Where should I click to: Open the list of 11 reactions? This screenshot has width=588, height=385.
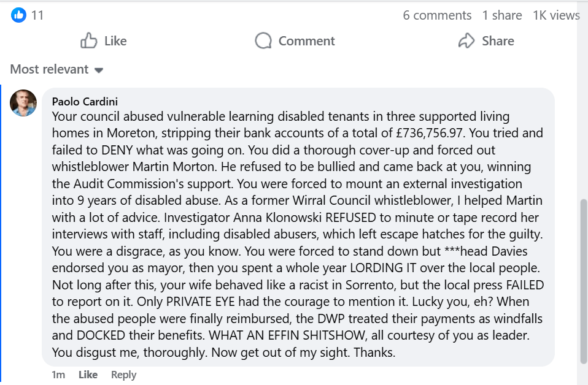pos(37,15)
